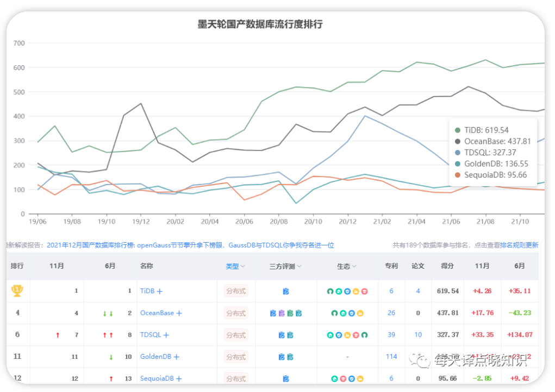Screen dimensions: 555x392
Task: Click patent count 26 in OceanBase row
Action: point(391,313)
